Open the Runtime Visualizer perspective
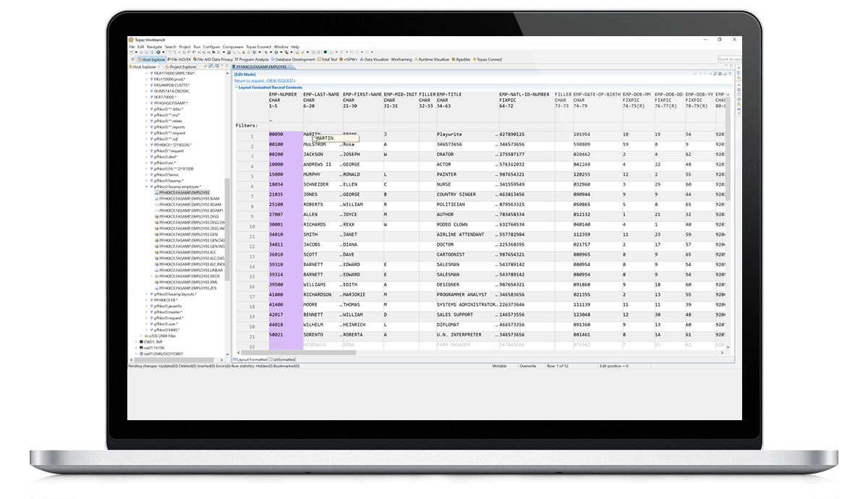This screenshot has width=868, height=499. (x=433, y=59)
